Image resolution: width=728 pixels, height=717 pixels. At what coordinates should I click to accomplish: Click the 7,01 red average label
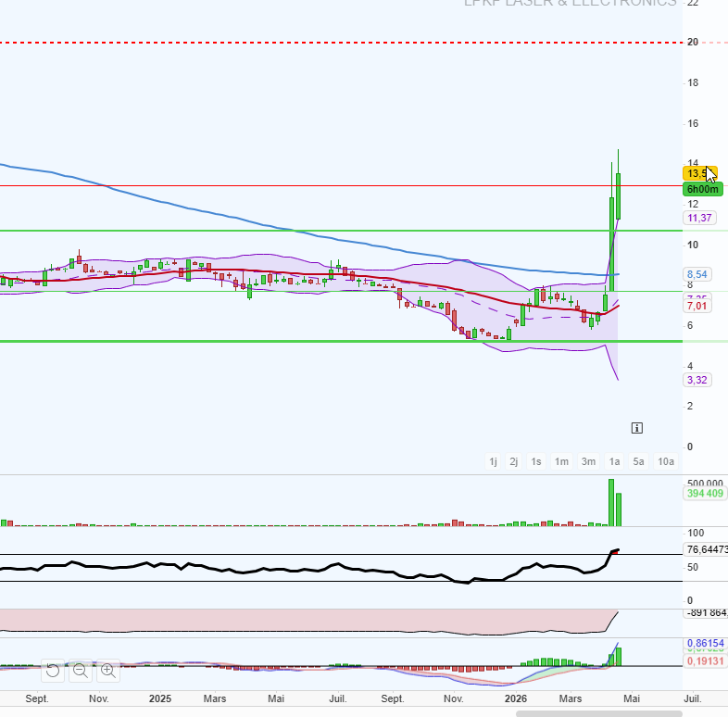point(697,306)
